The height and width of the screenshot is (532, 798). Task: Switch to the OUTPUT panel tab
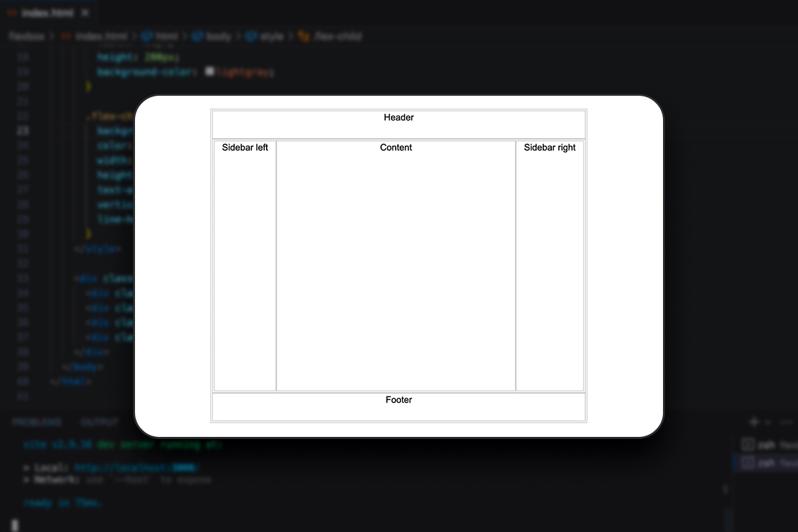(100, 422)
